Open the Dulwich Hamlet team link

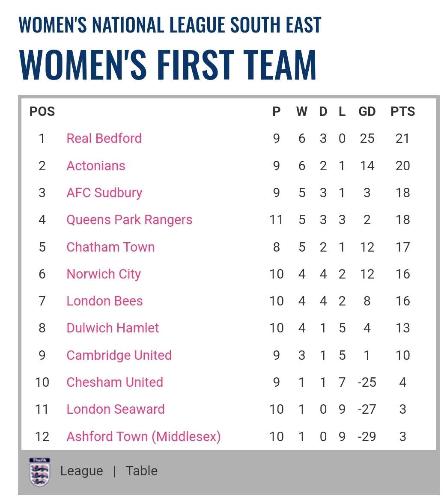tap(113, 328)
